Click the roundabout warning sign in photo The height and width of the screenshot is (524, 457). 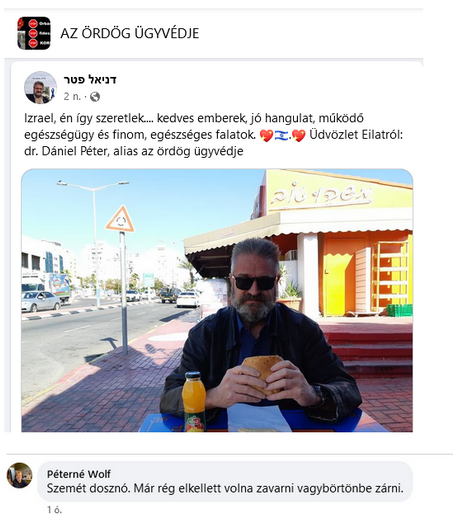tap(120, 219)
